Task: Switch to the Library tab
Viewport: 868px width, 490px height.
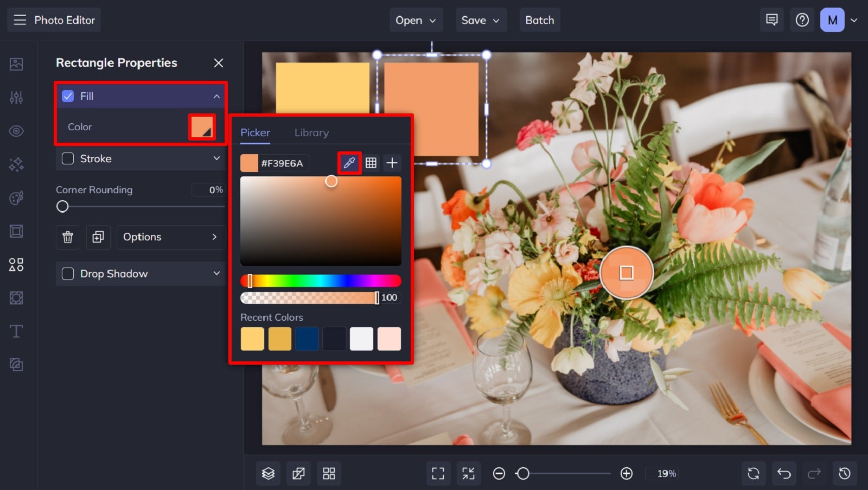Action: coord(311,132)
